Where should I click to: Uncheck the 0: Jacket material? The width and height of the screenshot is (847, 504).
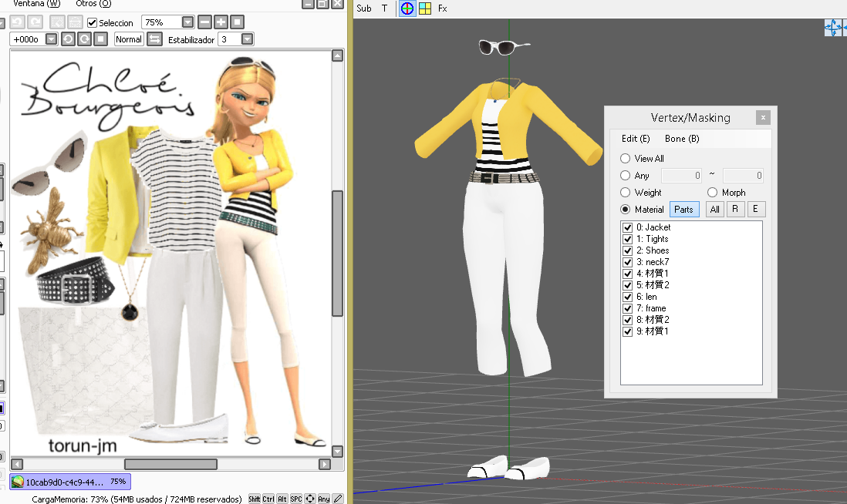[x=628, y=227]
